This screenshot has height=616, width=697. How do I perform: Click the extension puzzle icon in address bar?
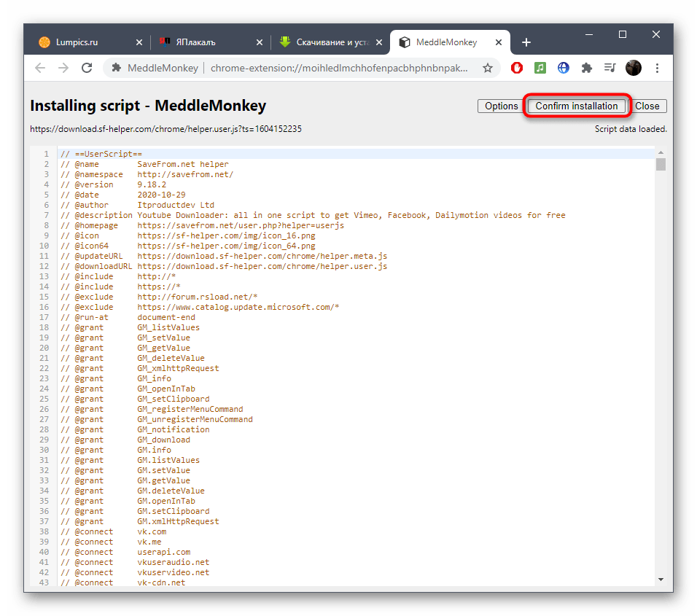117,68
